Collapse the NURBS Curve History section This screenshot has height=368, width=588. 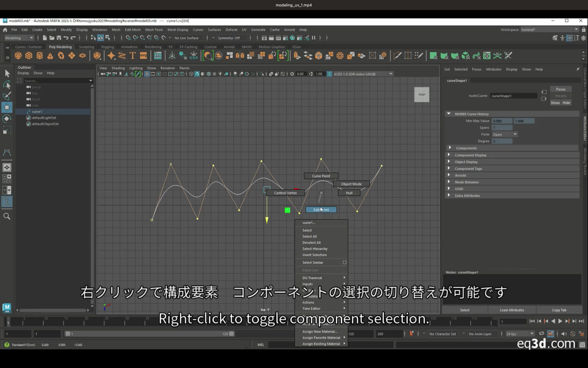[448, 114]
